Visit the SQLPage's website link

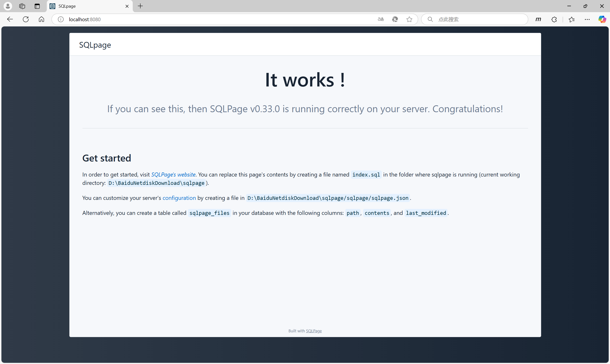tap(173, 174)
